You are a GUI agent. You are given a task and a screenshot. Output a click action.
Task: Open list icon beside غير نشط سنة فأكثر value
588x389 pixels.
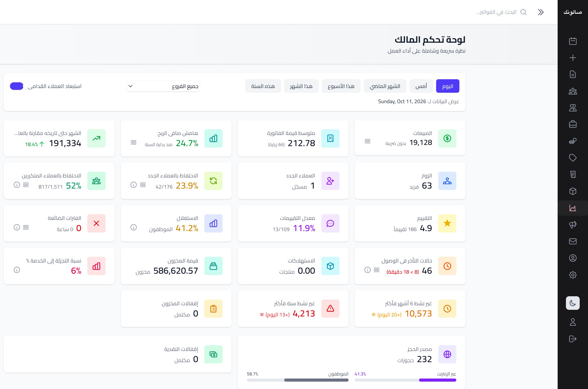point(261,315)
